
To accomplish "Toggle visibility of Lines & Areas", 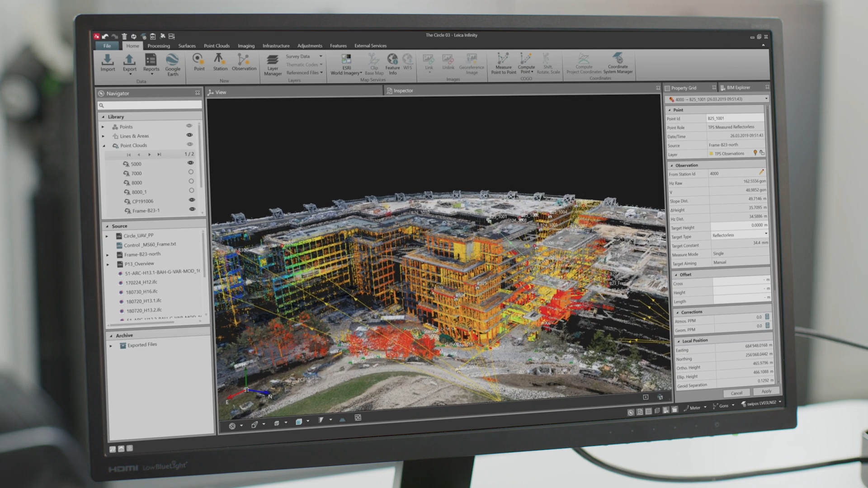I will click(x=189, y=135).
